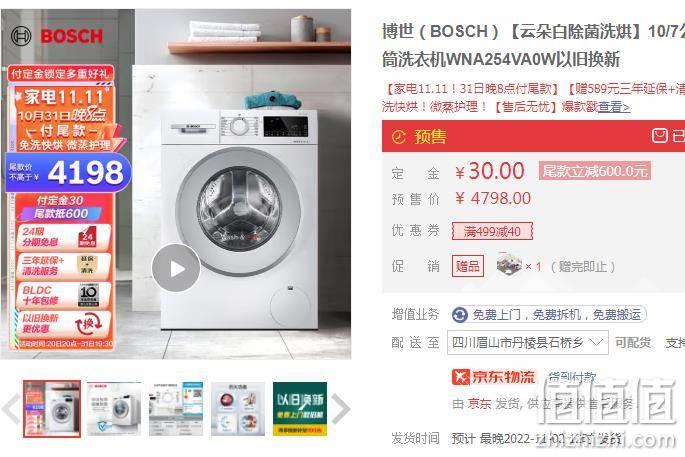Select the four-feature thumbnail

point(238,409)
